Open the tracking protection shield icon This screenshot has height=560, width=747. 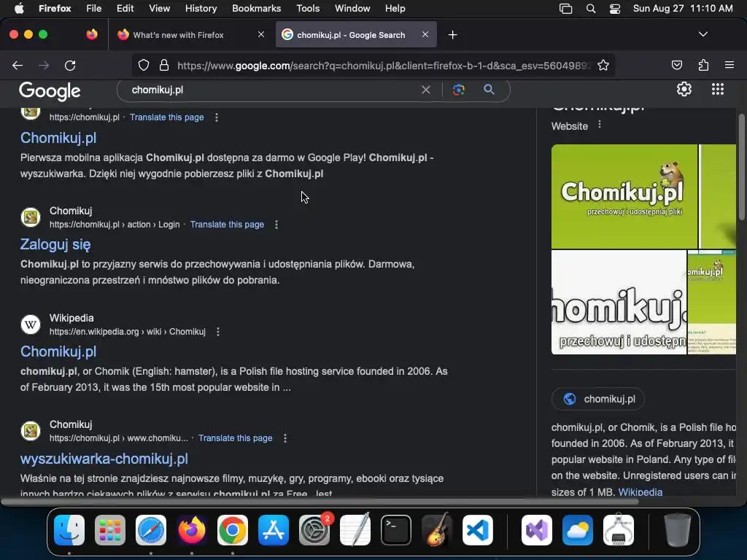pyautogui.click(x=144, y=65)
